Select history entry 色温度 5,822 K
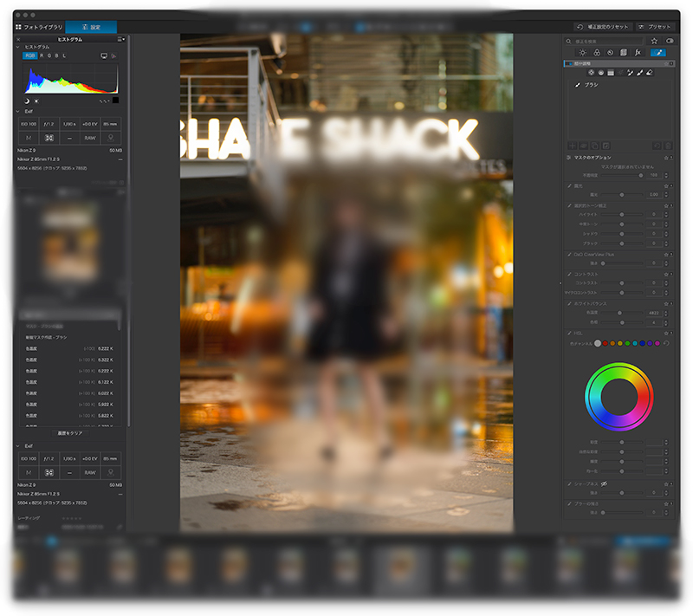 (x=69, y=416)
